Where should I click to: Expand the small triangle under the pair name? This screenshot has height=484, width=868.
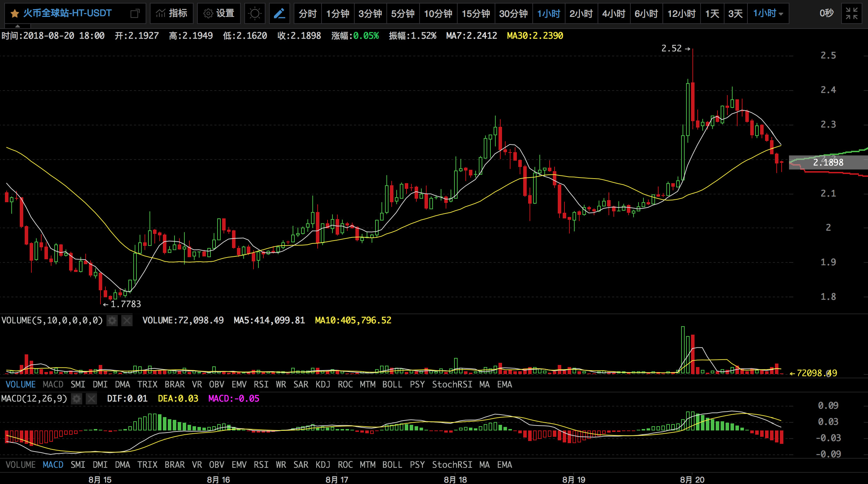click(18, 26)
